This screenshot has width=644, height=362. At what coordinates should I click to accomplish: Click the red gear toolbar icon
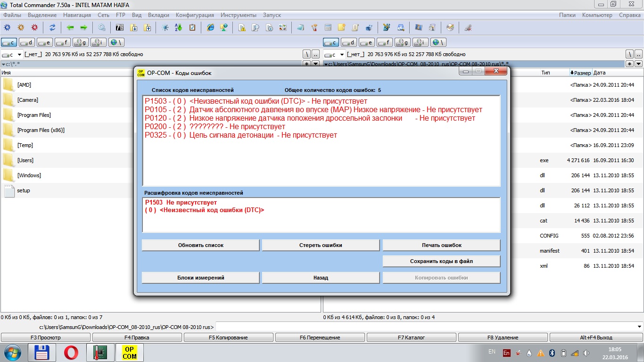34,27
